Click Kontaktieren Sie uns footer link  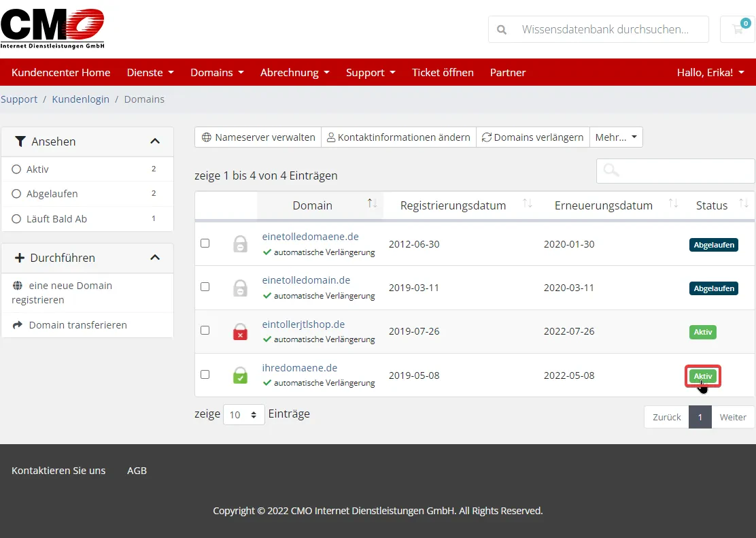coord(58,471)
